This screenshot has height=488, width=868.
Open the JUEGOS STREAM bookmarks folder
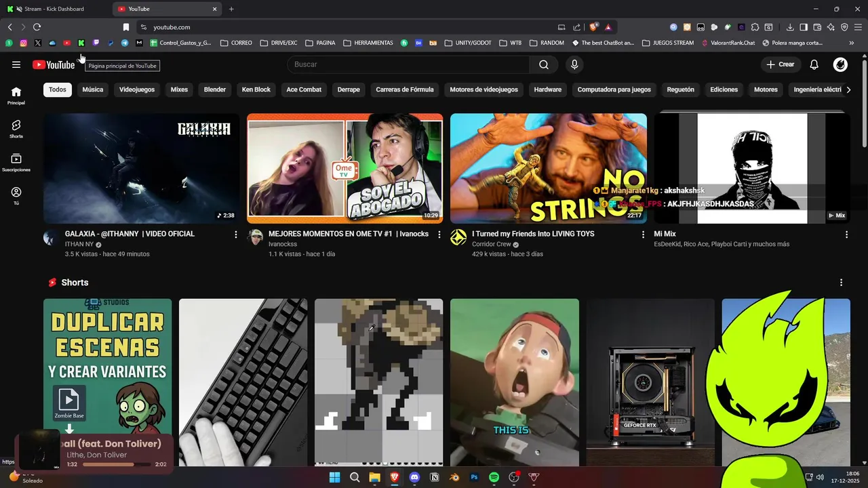tap(668, 43)
